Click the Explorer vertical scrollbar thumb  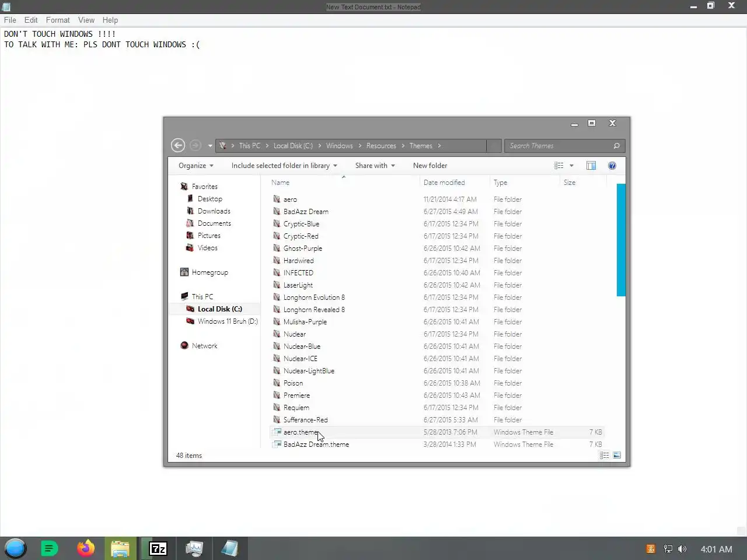tap(621, 240)
